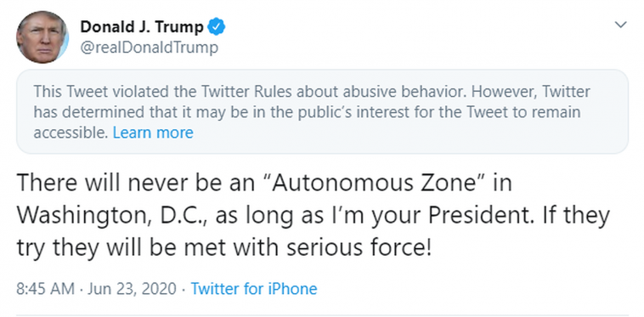644x317 pixels.
Task: Open the @realDonaldTrump handle link
Action: tap(149, 48)
